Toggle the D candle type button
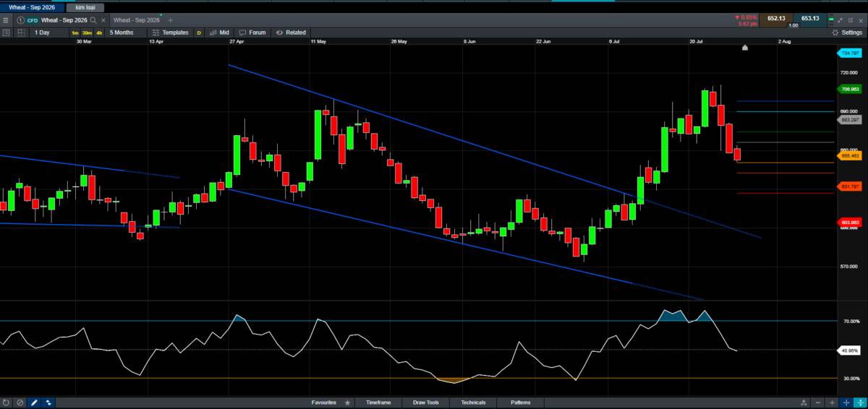This screenshot has width=868, height=409. click(x=199, y=33)
